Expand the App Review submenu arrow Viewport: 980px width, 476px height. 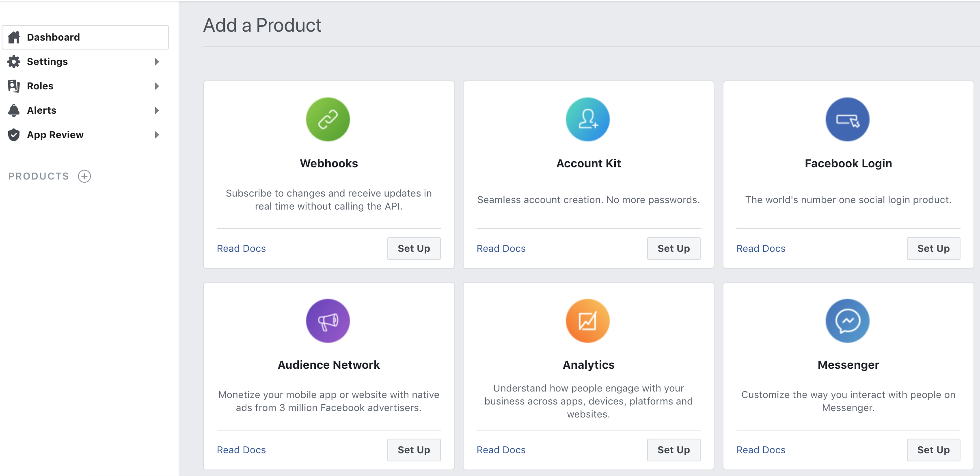point(157,135)
